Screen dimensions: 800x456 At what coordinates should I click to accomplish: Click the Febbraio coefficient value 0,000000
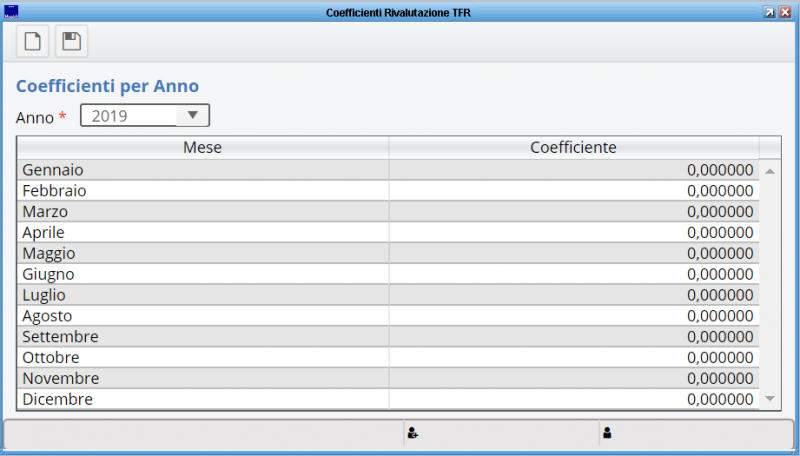[720, 191]
